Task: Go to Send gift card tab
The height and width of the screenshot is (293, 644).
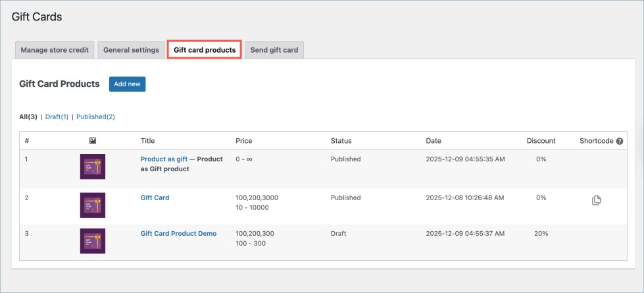Action: click(274, 50)
